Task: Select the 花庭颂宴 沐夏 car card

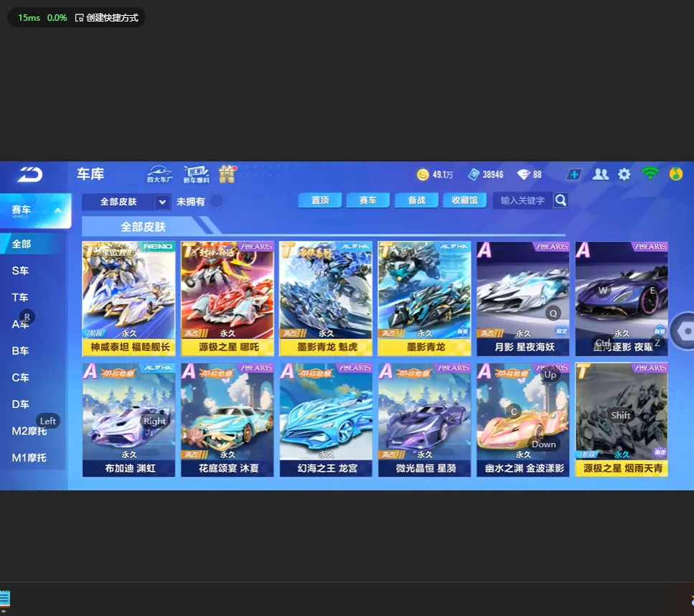Action: tap(228, 420)
